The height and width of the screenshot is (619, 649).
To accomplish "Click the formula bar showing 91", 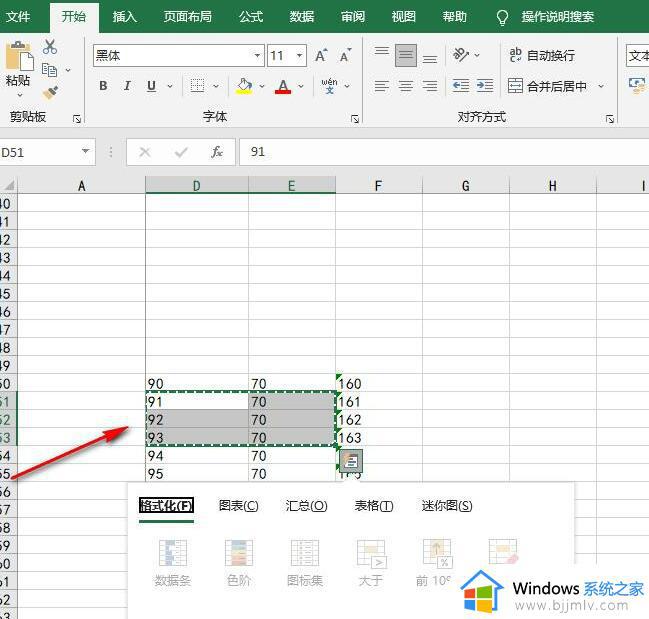I will point(444,152).
